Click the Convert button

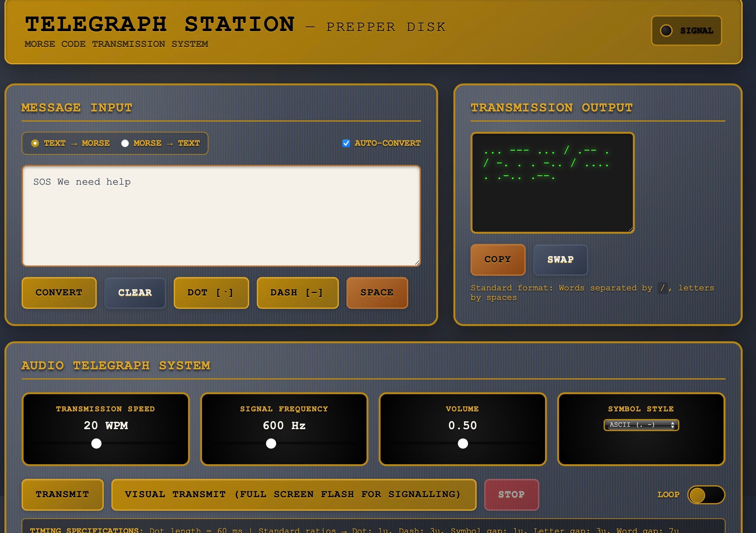click(x=59, y=293)
